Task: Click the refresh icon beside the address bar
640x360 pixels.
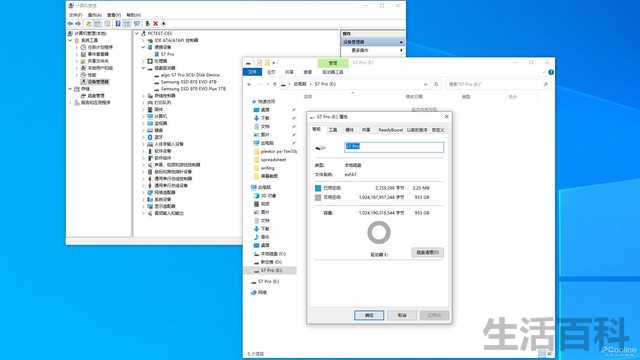Action: (x=436, y=84)
